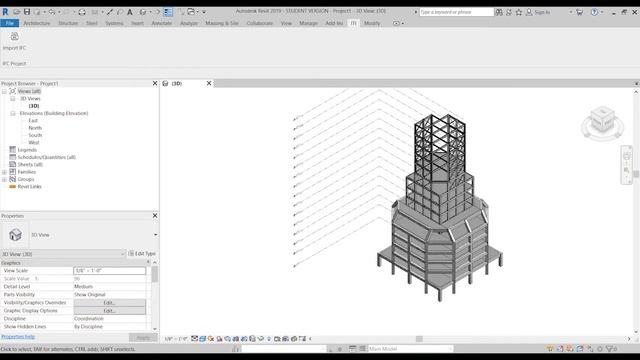Click Sign In in the title bar
This screenshot has height=360, width=640.
(x=542, y=12)
